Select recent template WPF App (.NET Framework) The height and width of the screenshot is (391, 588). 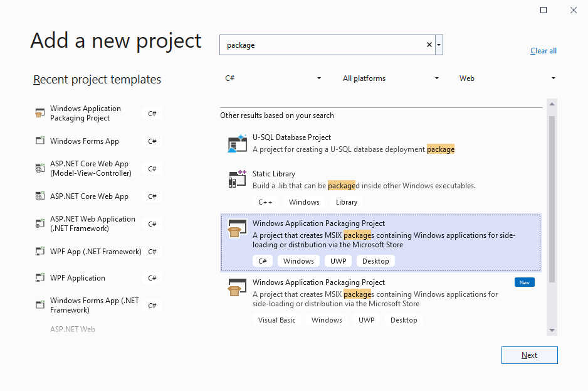click(98, 251)
